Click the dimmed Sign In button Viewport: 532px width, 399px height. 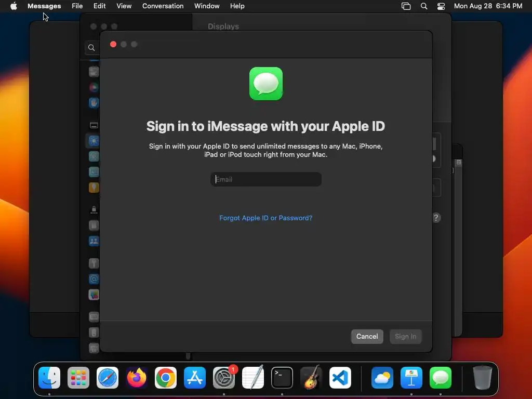[405, 336]
